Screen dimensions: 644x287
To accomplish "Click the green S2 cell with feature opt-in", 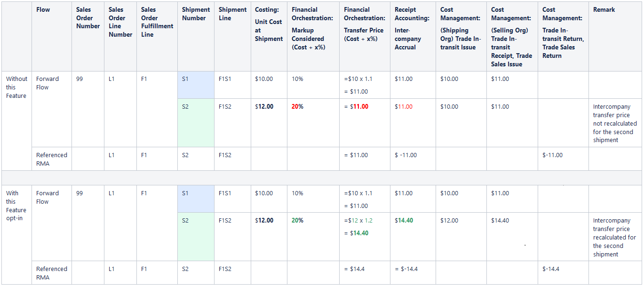I will pos(196,237).
